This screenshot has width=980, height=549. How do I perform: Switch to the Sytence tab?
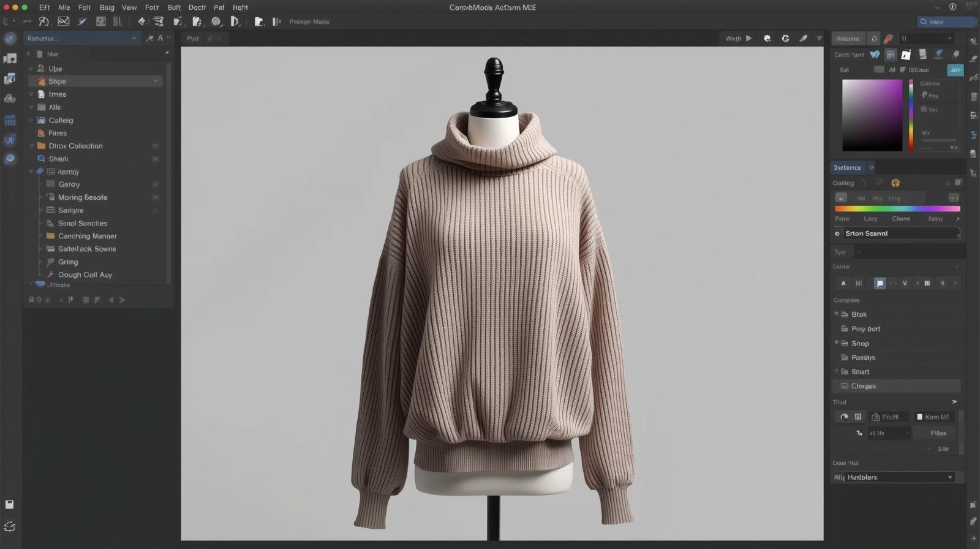click(847, 167)
